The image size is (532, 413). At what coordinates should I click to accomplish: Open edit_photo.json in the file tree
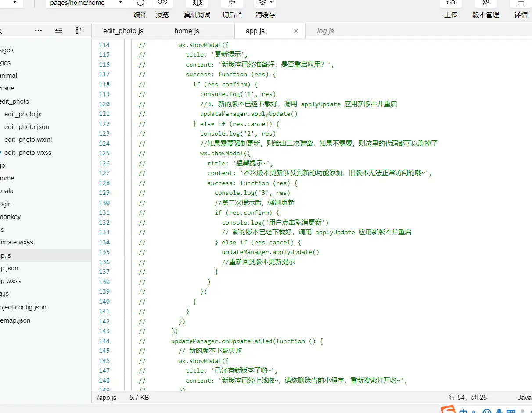click(x=46, y=127)
